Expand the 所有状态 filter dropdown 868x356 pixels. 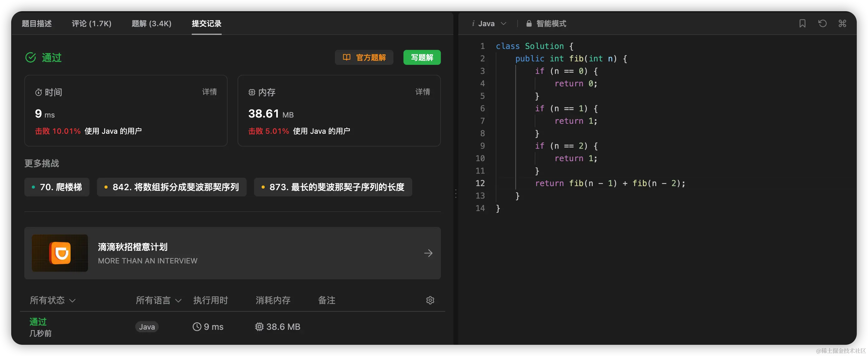(x=53, y=300)
